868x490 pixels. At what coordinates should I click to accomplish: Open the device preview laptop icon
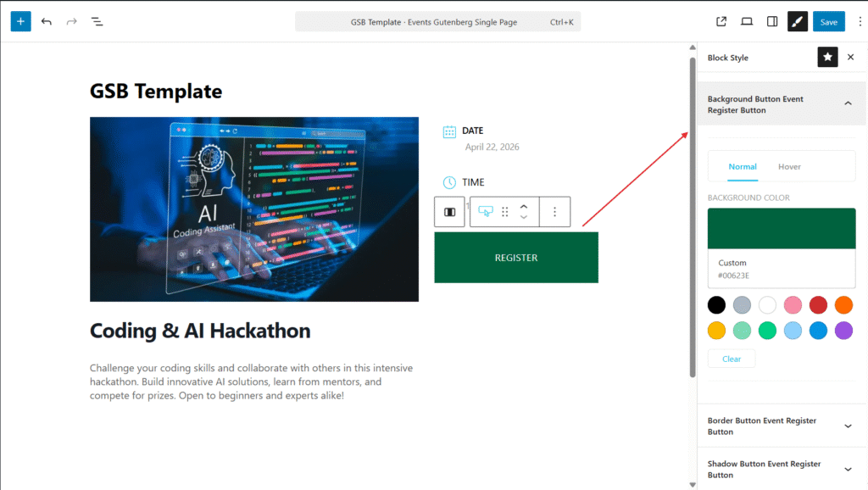point(747,21)
